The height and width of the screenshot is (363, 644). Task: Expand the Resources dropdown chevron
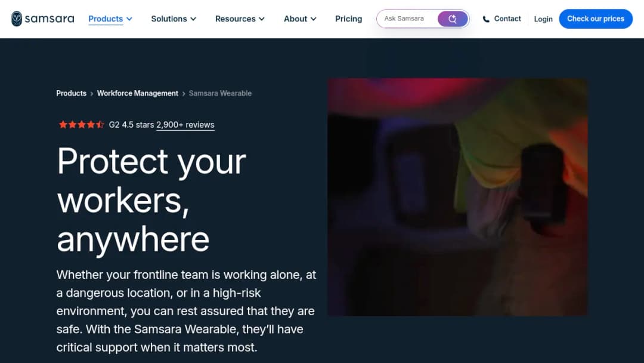262,19
